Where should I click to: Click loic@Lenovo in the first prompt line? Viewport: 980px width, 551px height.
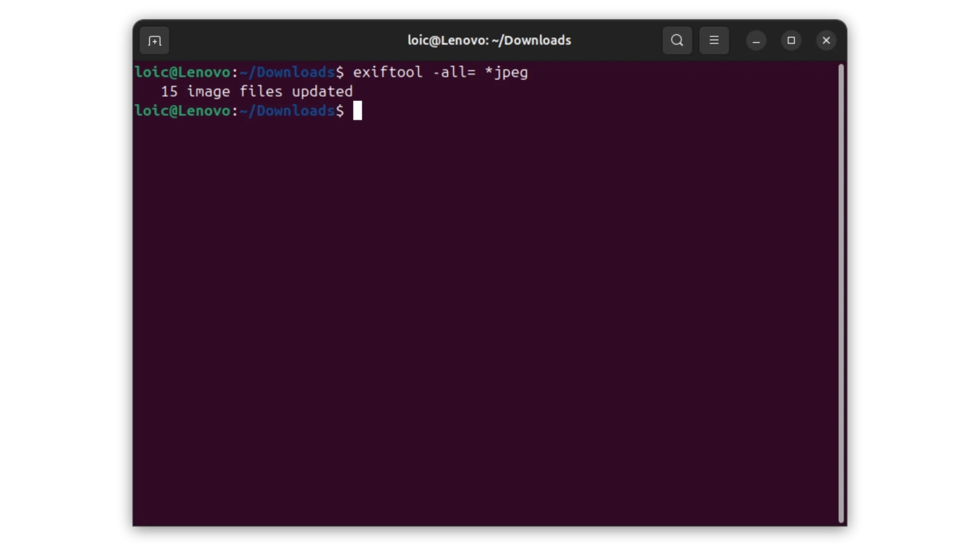coord(182,73)
